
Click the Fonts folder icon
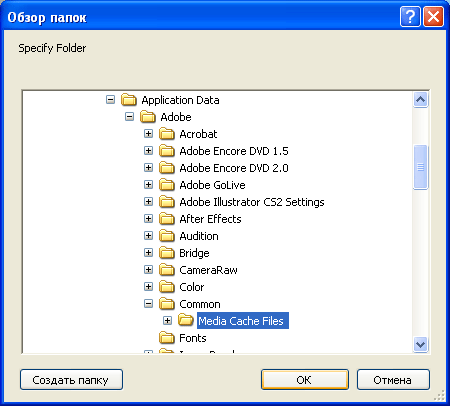167,338
